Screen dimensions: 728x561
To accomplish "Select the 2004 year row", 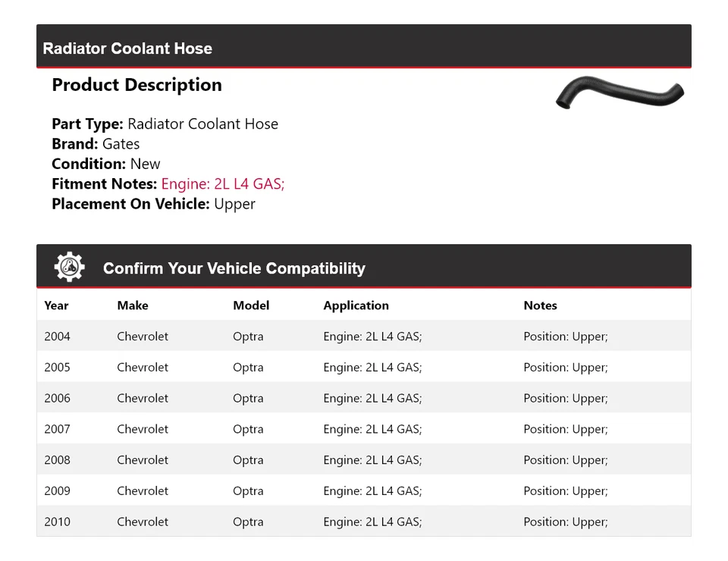I will (x=57, y=337).
